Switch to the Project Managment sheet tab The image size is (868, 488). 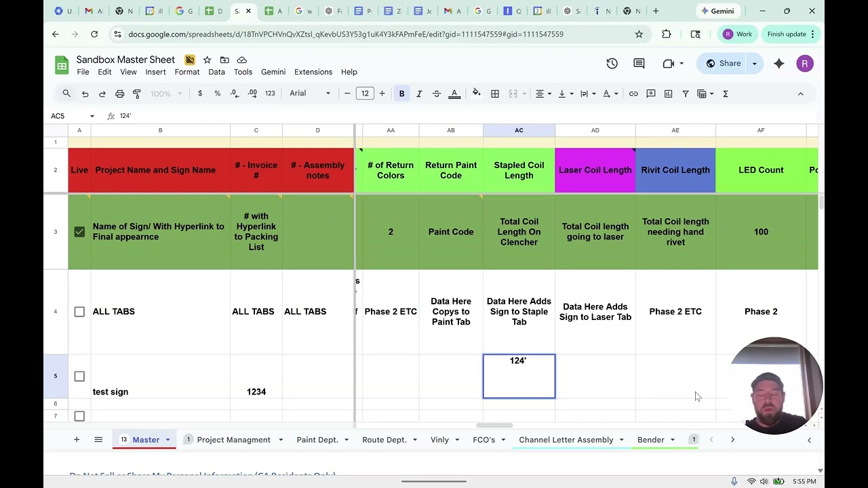(x=233, y=440)
